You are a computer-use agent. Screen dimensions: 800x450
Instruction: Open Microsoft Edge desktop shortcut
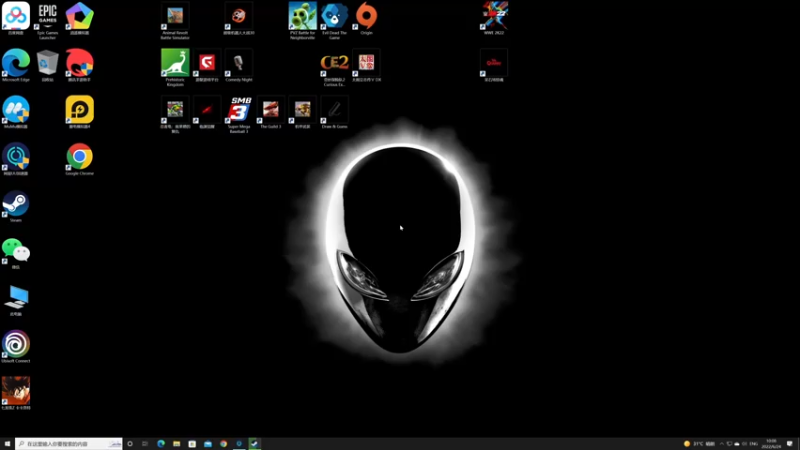16,65
